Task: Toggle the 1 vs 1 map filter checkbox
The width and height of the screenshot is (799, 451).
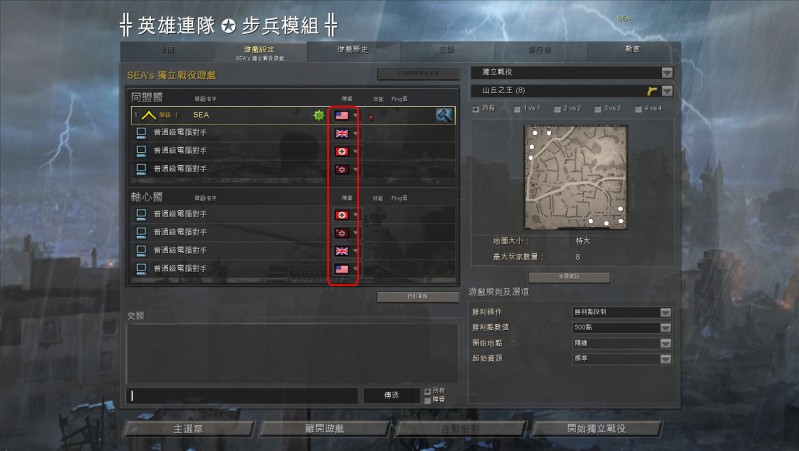Action: click(x=517, y=109)
